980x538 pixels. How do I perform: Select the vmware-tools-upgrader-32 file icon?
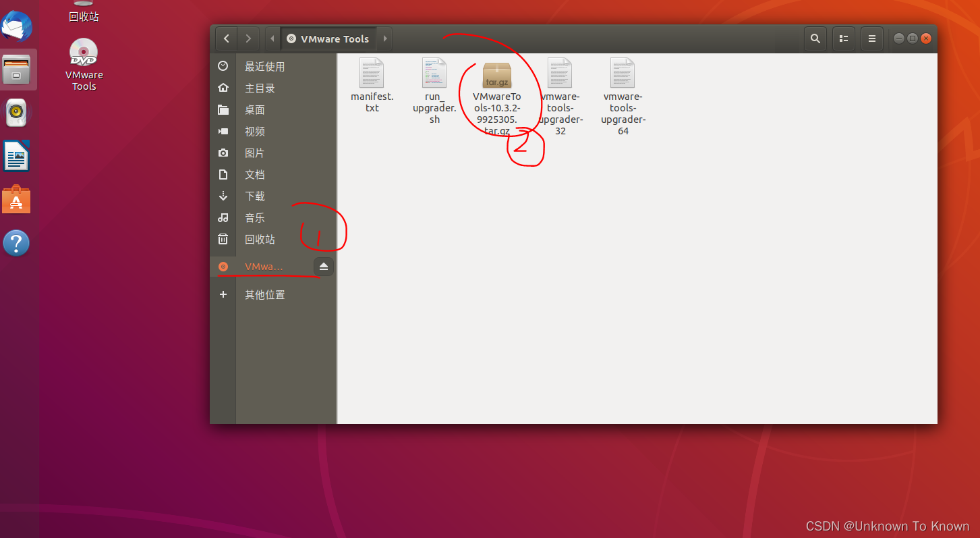click(560, 73)
